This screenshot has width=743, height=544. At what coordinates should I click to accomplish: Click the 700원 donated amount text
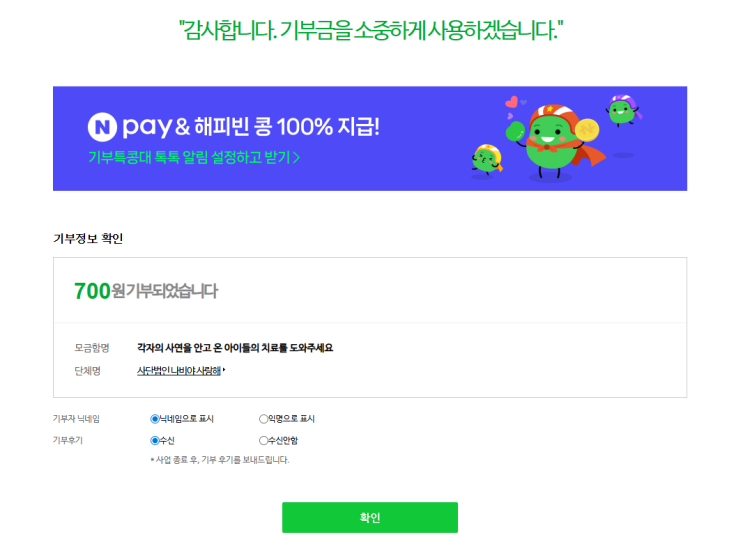(99, 291)
